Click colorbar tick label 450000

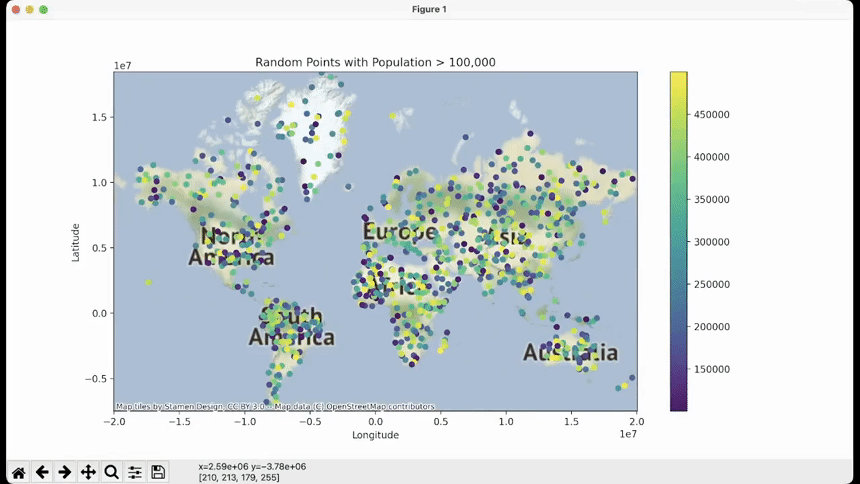click(x=711, y=115)
